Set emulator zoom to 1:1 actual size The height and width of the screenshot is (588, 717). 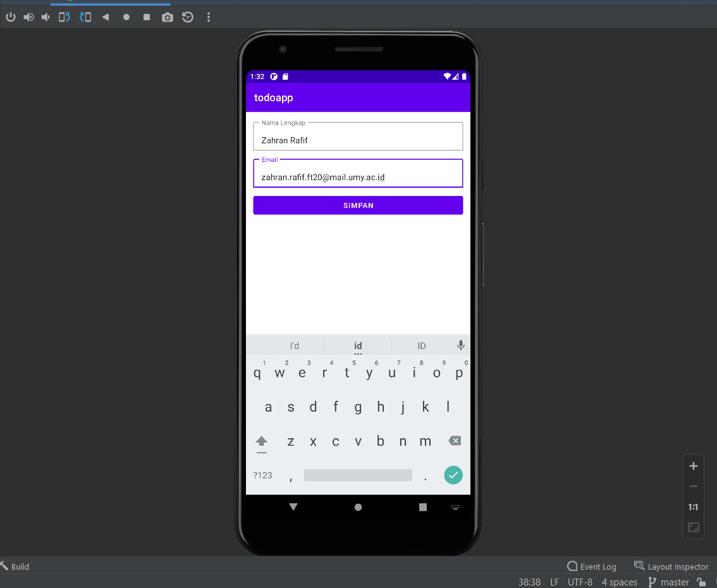[693, 507]
